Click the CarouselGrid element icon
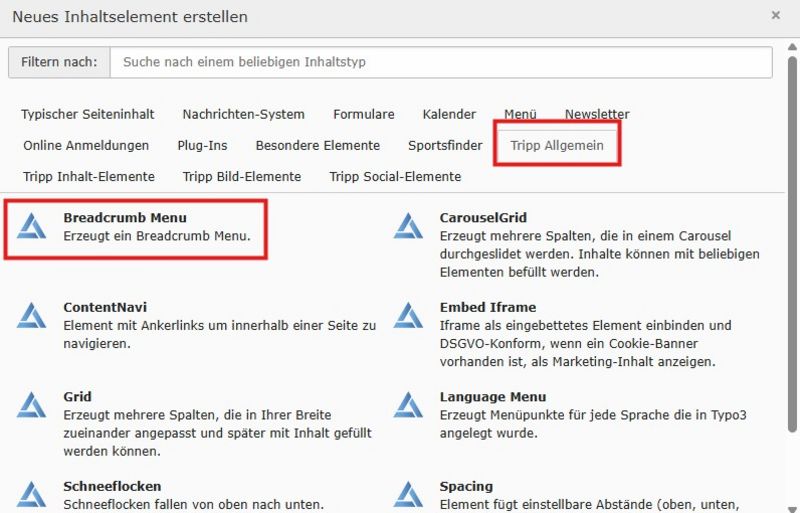Screen dimensions: 800x513 [408, 226]
